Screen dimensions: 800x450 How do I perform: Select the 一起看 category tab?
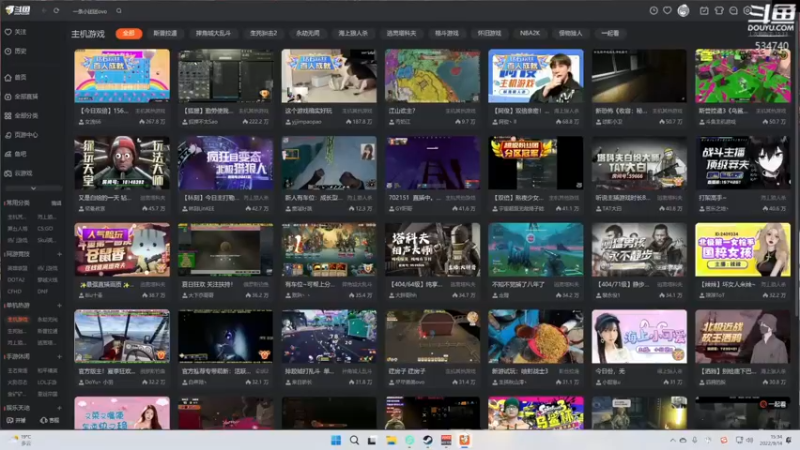pos(610,33)
